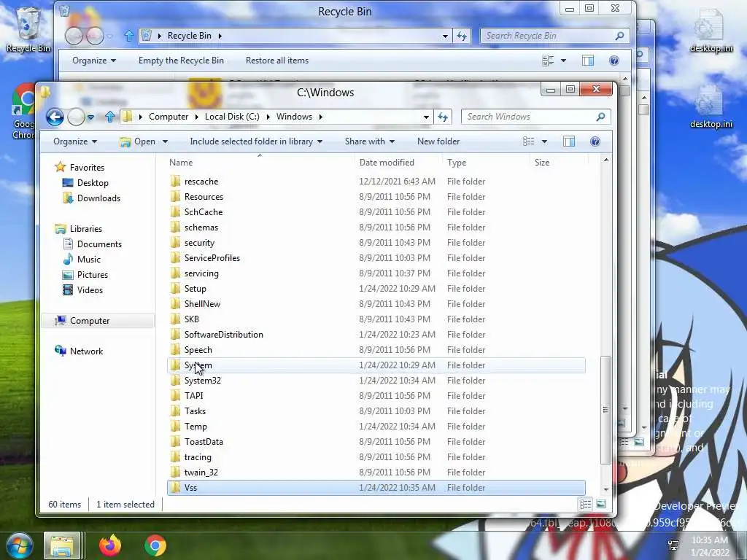747x560 pixels.
Task: Click the System32 folder icon
Action: (x=175, y=381)
